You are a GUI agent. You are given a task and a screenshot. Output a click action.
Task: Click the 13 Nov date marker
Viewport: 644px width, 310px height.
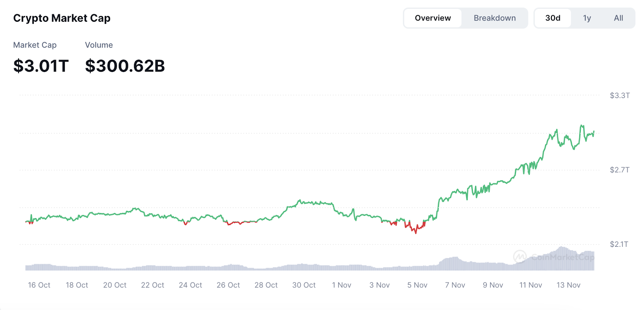click(x=568, y=285)
